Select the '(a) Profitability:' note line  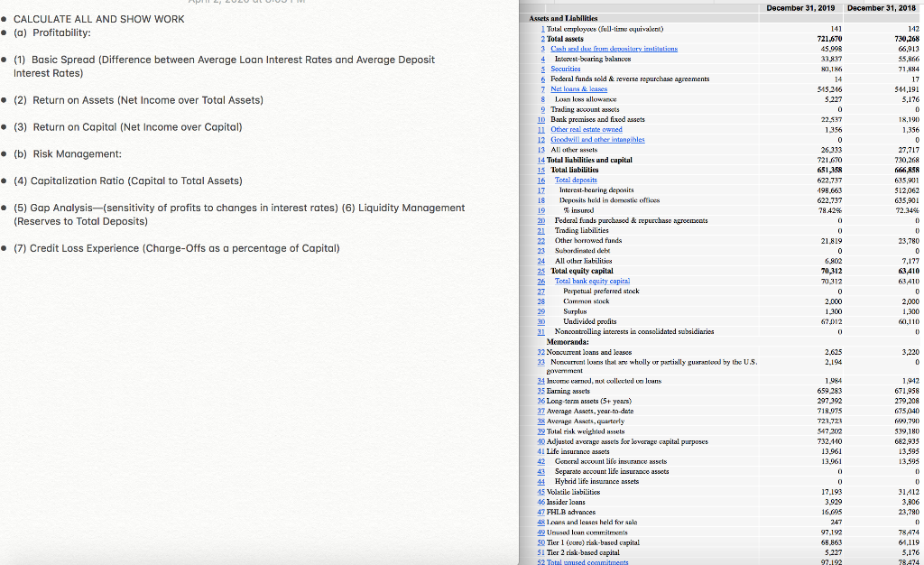click(x=52, y=32)
